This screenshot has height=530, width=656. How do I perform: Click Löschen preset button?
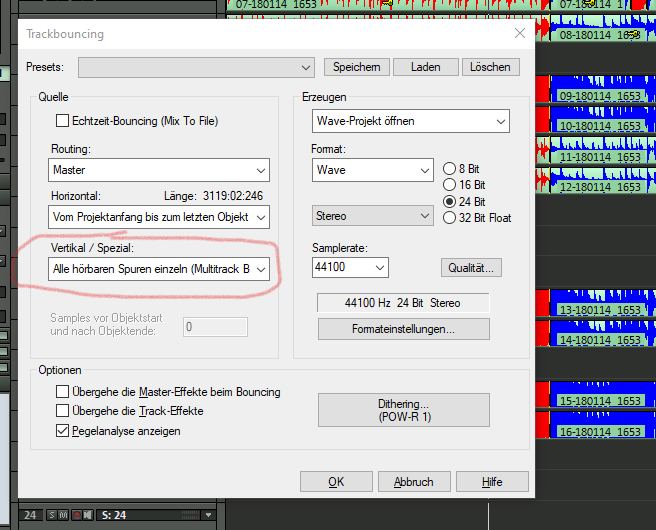pos(491,67)
